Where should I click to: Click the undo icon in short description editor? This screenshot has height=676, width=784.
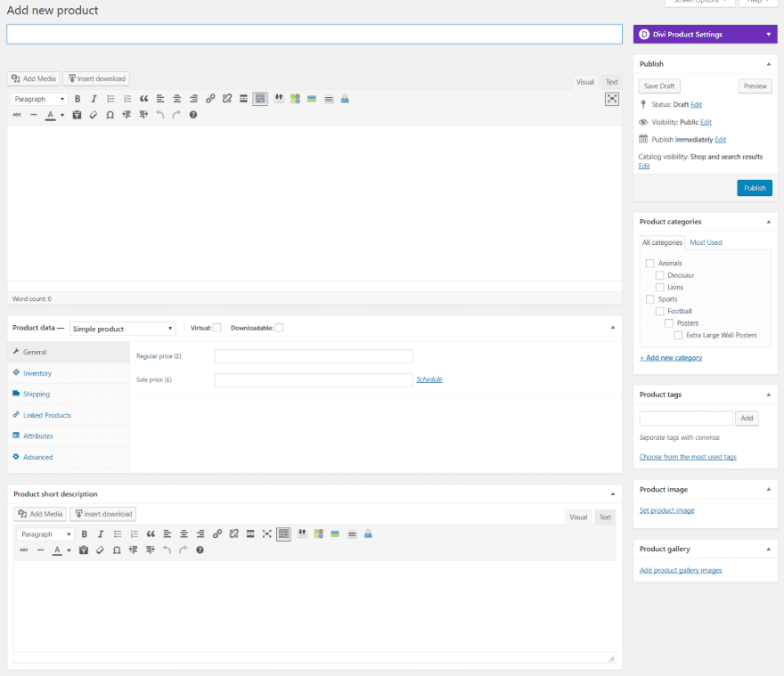(x=167, y=550)
